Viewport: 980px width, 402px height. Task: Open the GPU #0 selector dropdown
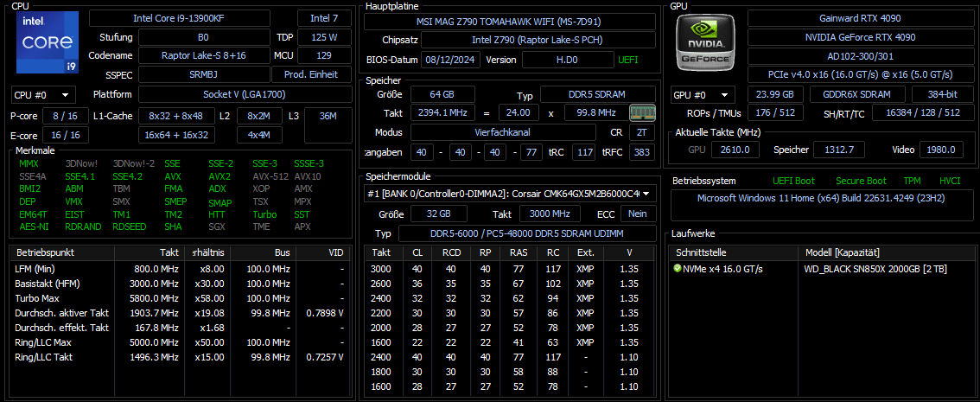point(703,95)
